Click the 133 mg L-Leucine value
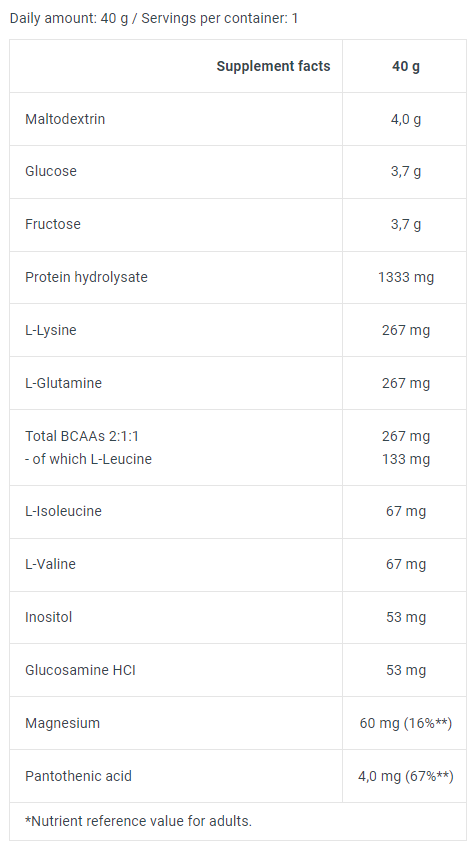472x847 pixels. (406, 459)
